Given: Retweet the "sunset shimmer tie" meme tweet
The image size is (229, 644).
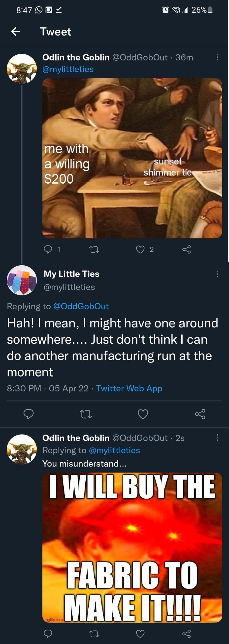Looking at the screenshot, I should pos(94,249).
